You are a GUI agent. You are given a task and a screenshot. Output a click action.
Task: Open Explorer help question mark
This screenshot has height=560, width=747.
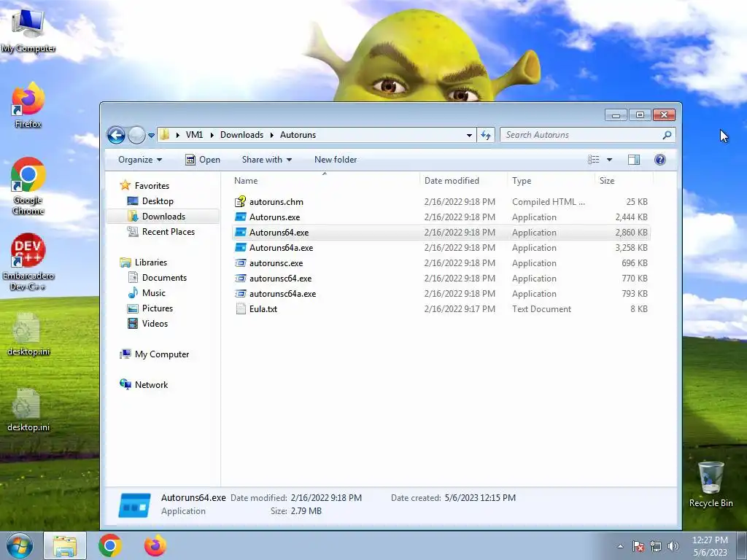pos(659,160)
